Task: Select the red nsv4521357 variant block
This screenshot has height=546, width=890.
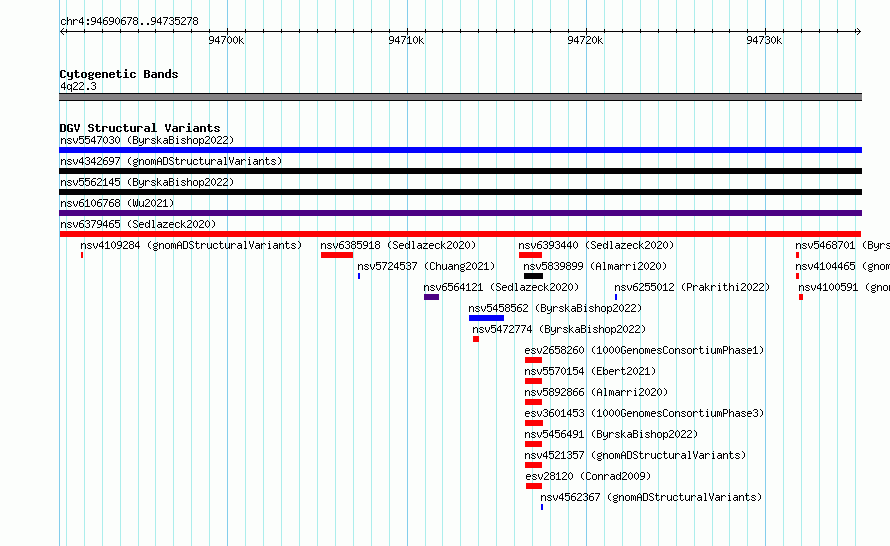Action: (x=534, y=465)
